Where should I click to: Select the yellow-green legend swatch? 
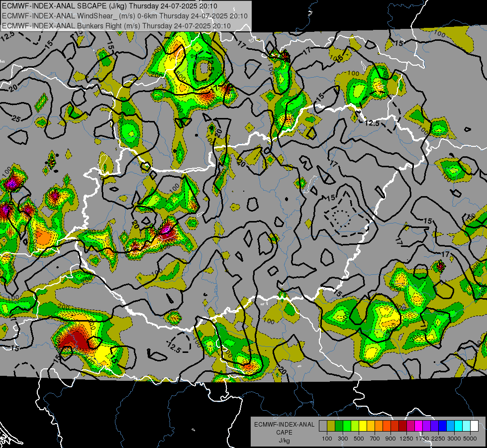click(x=355, y=426)
